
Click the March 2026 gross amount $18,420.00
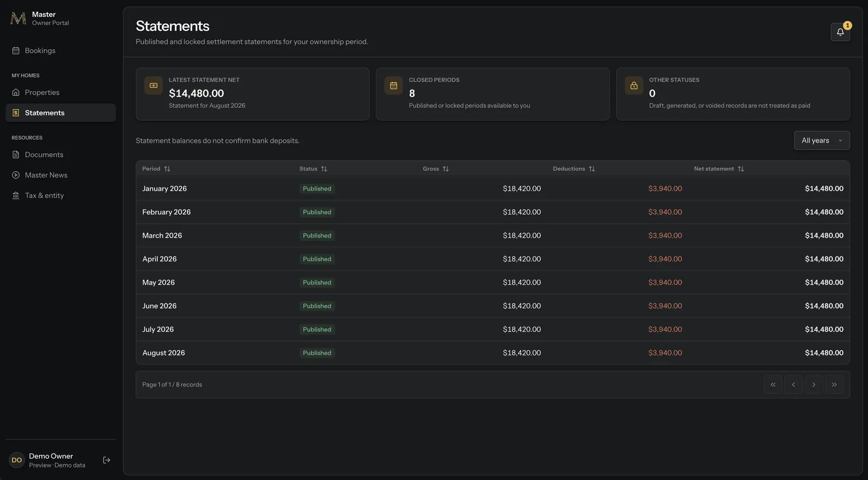522,235
